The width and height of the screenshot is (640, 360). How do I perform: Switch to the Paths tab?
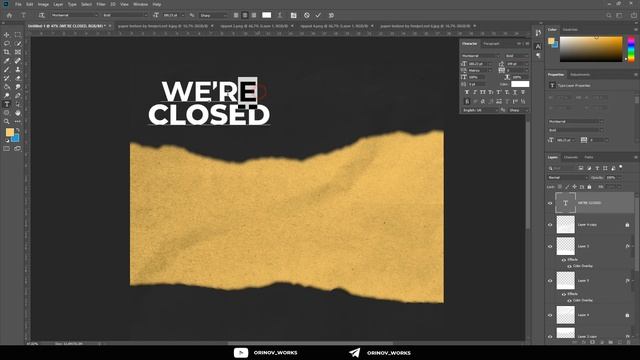click(x=589, y=157)
